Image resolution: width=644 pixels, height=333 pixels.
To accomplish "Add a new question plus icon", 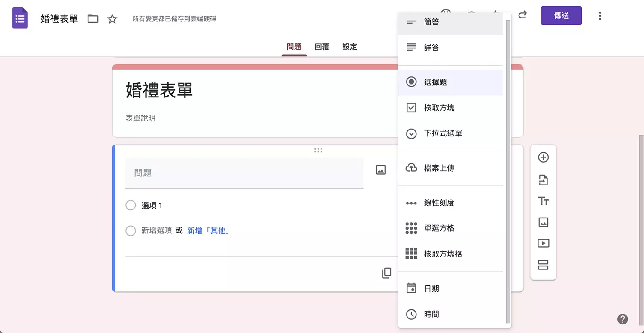I will click(x=543, y=157).
